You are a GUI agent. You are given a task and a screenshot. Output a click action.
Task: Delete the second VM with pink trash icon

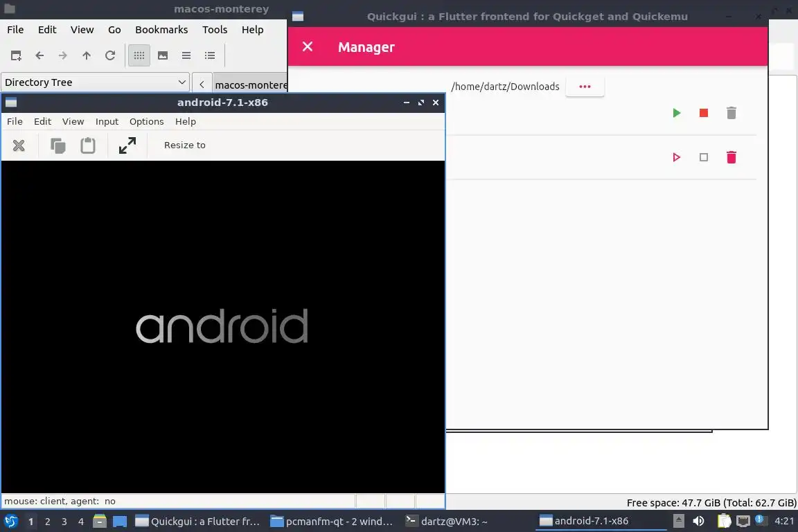(731, 157)
